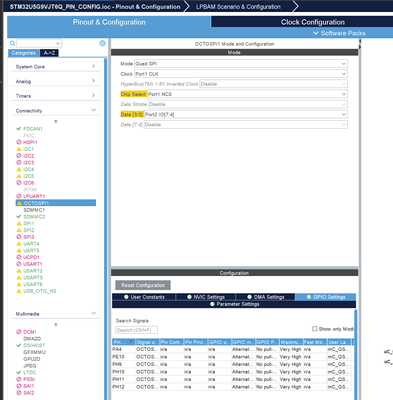The width and height of the screenshot is (393, 400).
Task: Click the warning icon next to OCTOSPI1
Action: [19, 203]
